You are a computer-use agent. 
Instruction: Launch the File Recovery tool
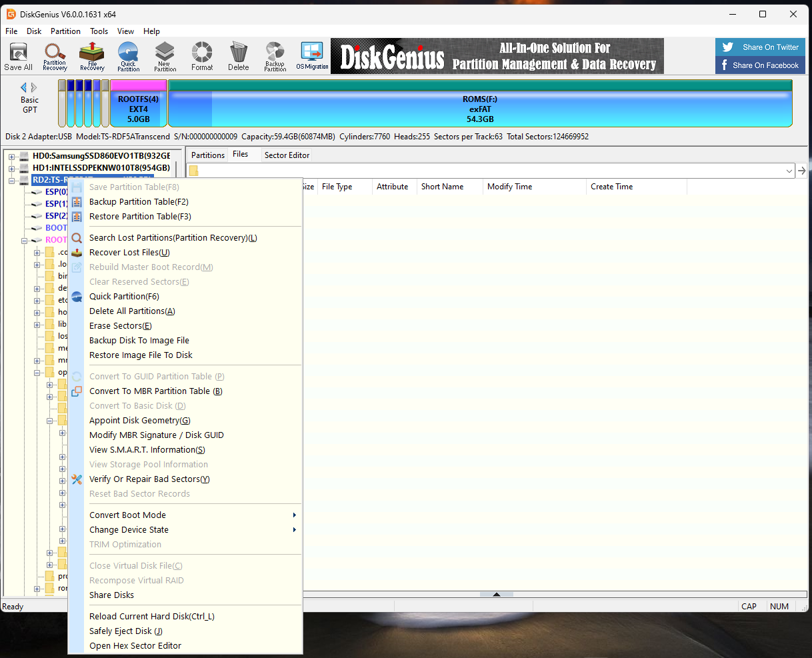[92, 57]
